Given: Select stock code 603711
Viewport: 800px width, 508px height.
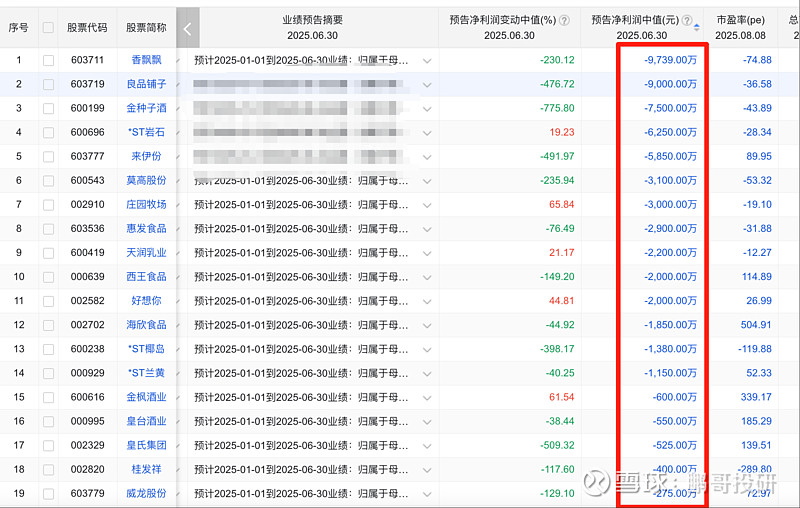Looking at the screenshot, I should tap(87, 60).
